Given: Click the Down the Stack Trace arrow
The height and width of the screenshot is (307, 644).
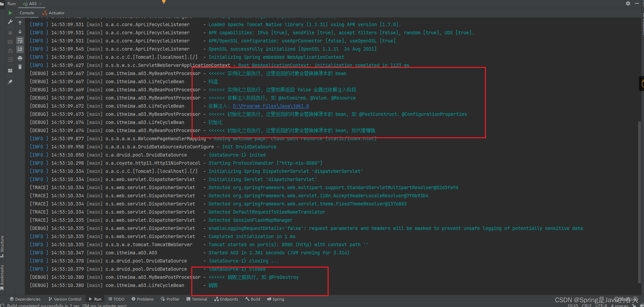Looking at the screenshot, I should click(x=20, y=32).
